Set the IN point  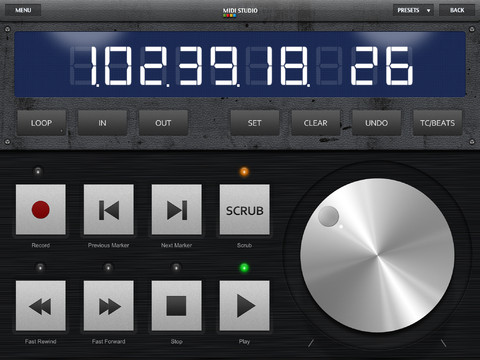point(102,123)
